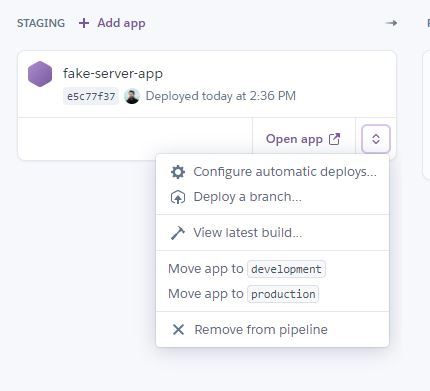Open commit e5c77f37 hash badge
430x391 pixels.
(91, 96)
